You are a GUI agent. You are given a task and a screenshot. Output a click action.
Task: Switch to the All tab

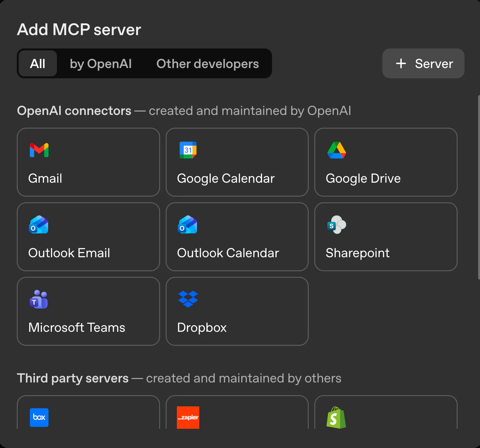tap(38, 63)
